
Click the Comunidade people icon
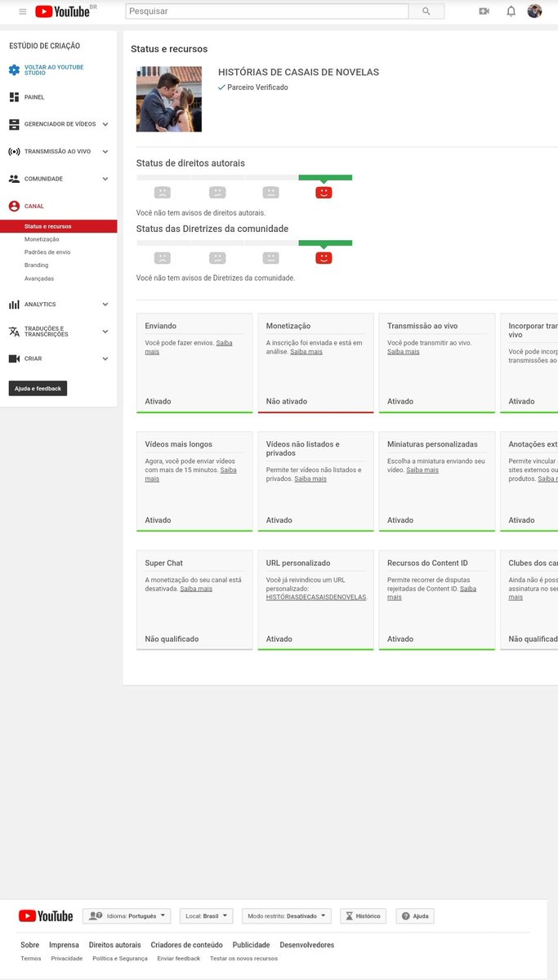(14, 179)
